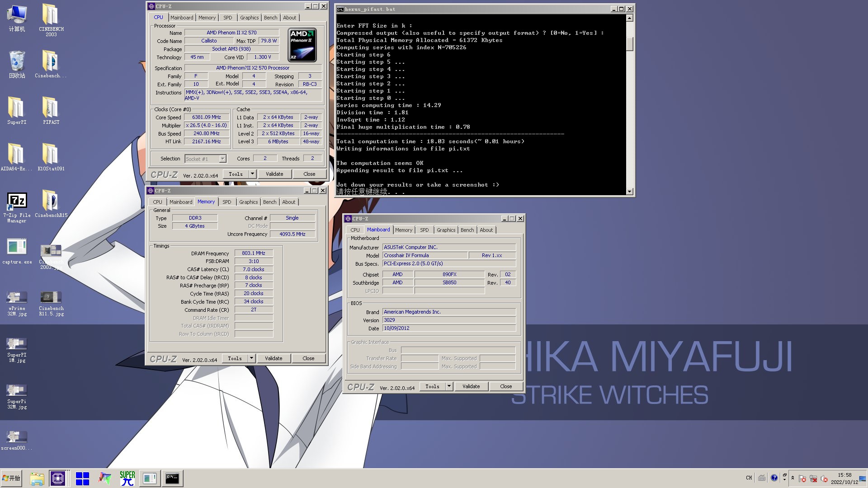Click the blue four-squares taskbar icon
This screenshot has height=488, width=868.
coord(82,479)
